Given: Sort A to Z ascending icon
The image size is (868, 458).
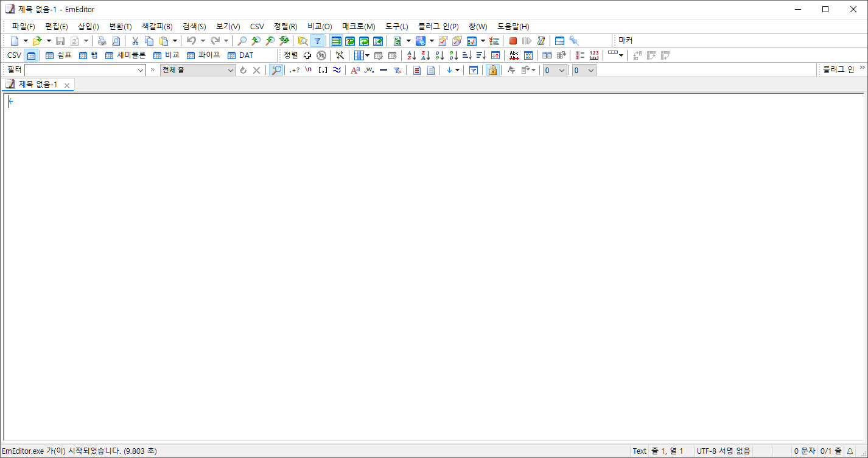Looking at the screenshot, I should [411, 55].
